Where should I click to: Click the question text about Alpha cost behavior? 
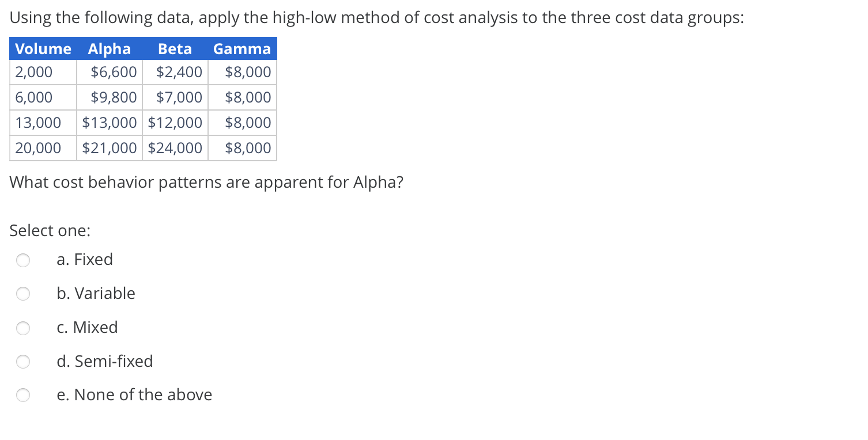pyautogui.click(x=206, y=182)
